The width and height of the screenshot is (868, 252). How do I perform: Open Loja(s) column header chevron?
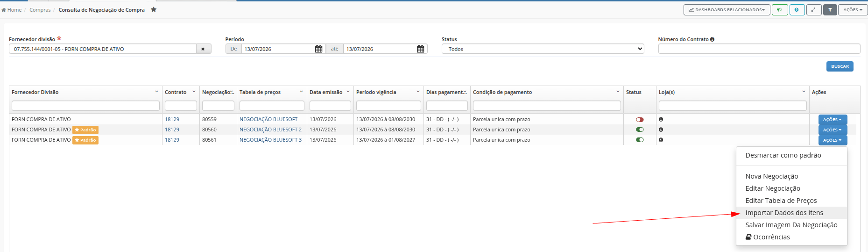[x=804, y=92]
